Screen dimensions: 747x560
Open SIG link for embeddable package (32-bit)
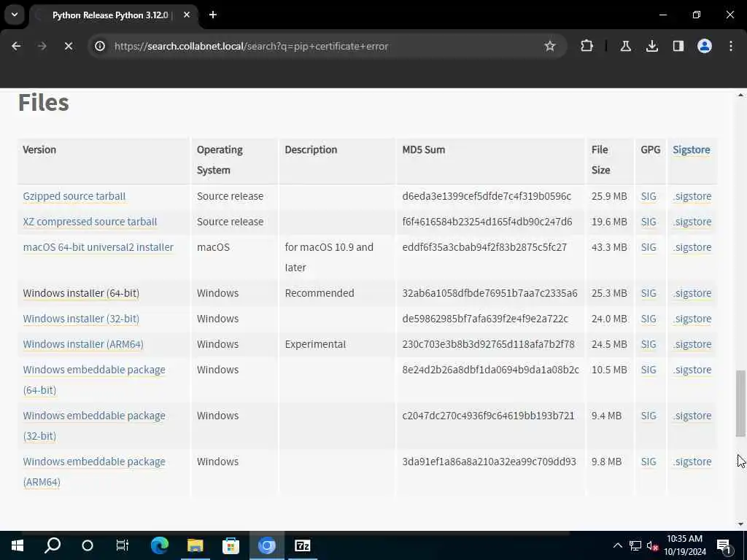pyautogui.click(x=649, y=416)
